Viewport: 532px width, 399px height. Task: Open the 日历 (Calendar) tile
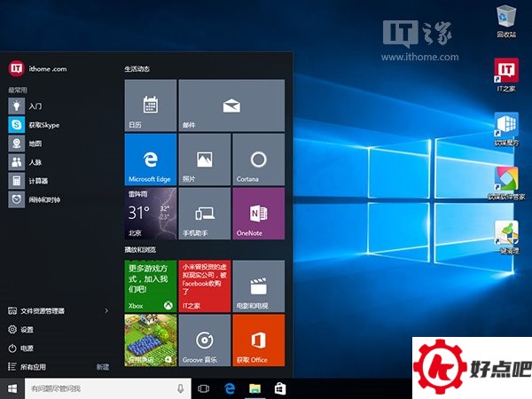coord(151,106)
